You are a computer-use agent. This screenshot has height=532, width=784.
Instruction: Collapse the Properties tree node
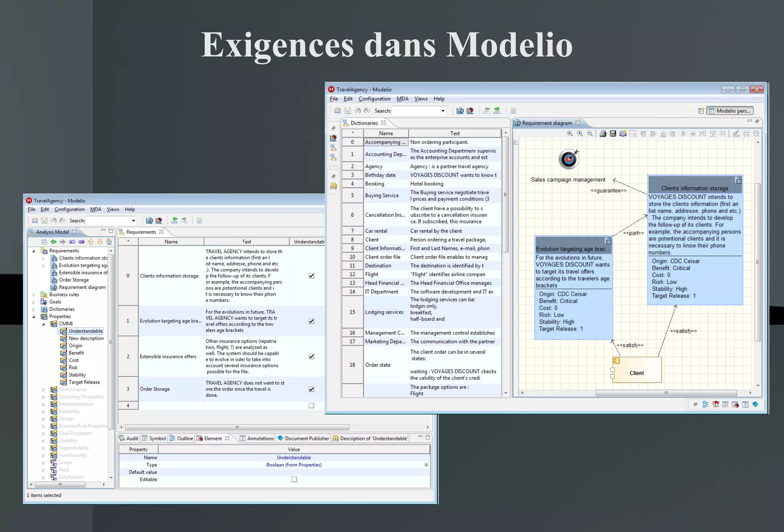pyautogui.click(x=34, y=317)
